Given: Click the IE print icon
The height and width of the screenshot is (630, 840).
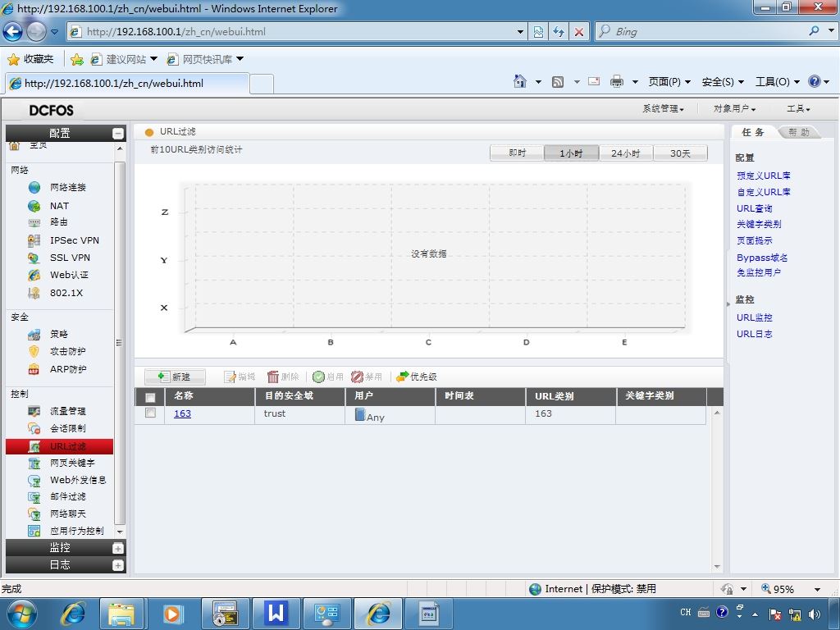Looking at the screenshot, I should 617,81.
